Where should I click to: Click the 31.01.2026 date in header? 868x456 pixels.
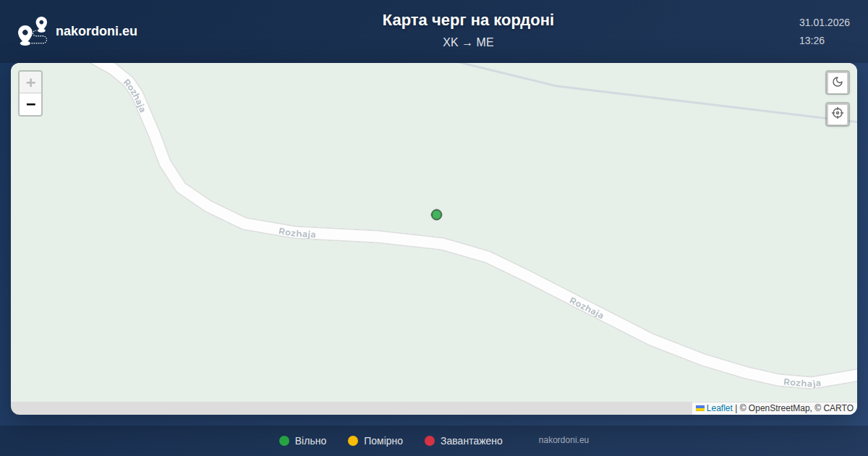point(824,22)
